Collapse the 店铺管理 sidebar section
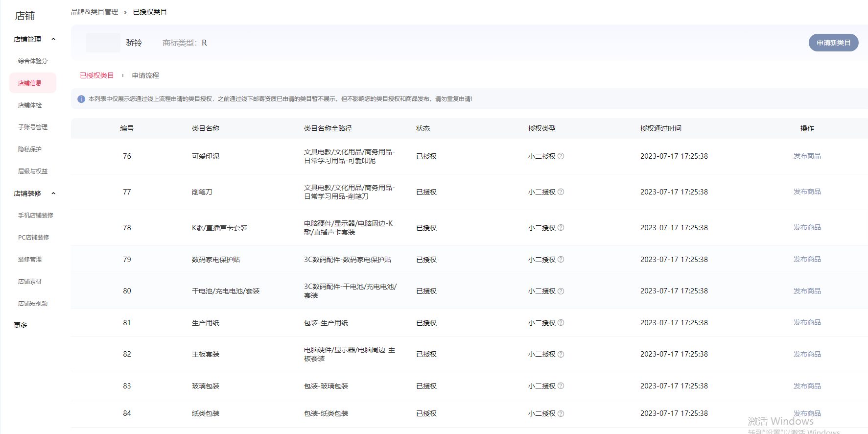This screenshot has width=868, height=434. pos(53,39)
